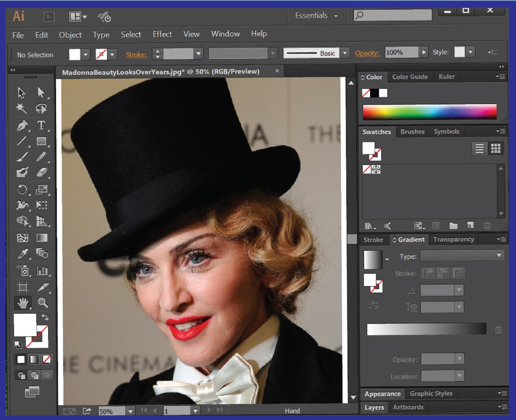Activate the Zoom tool magnifier

43,302
